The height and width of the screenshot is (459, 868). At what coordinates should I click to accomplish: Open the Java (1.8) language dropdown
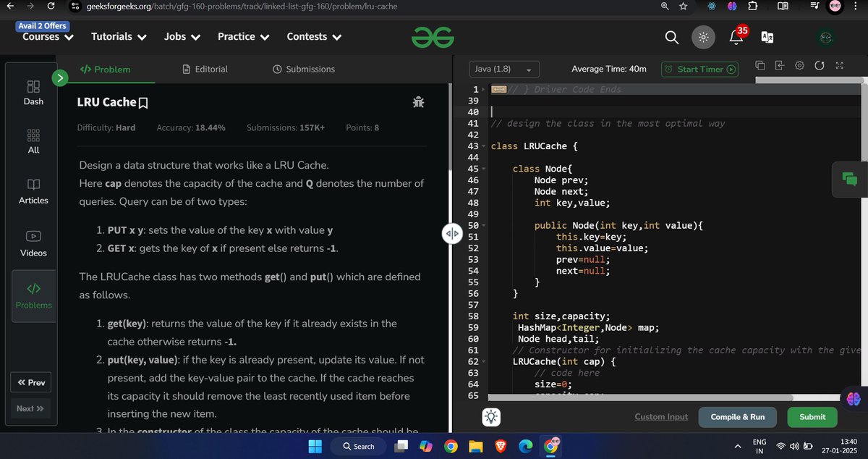pos(503,69)
